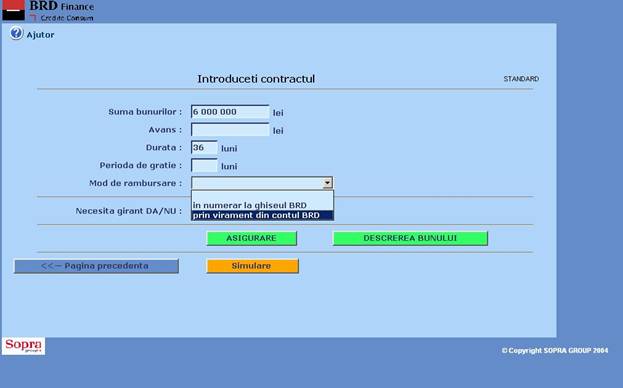Open the Mod de rambursare combo box
The width and height of the screenshot is (623, 388).
262,183
